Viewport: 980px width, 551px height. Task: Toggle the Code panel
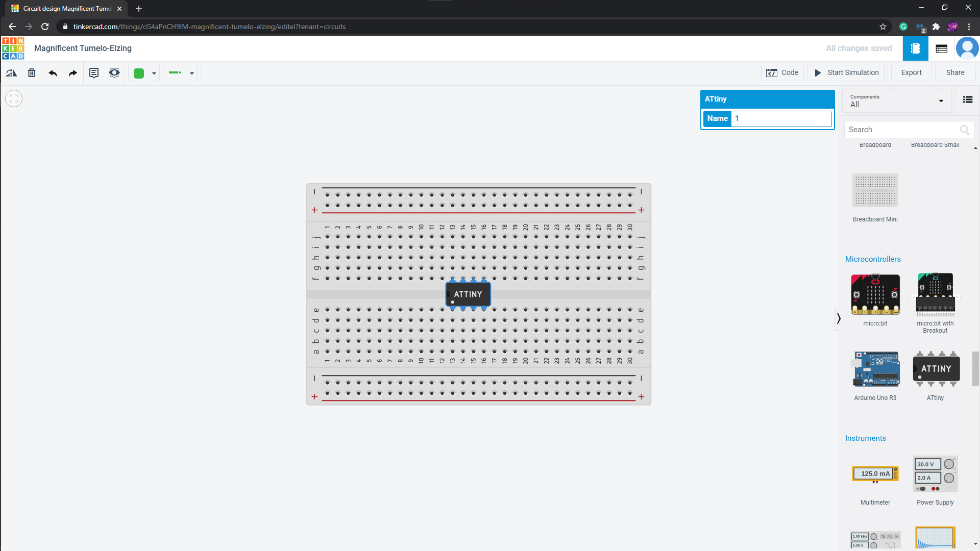[x=782, y=72]
